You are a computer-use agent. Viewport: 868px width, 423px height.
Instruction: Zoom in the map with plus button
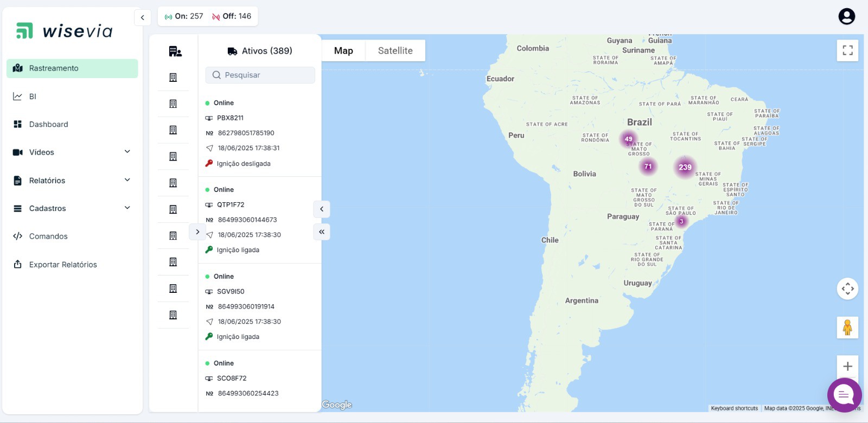tap(847, 367)
